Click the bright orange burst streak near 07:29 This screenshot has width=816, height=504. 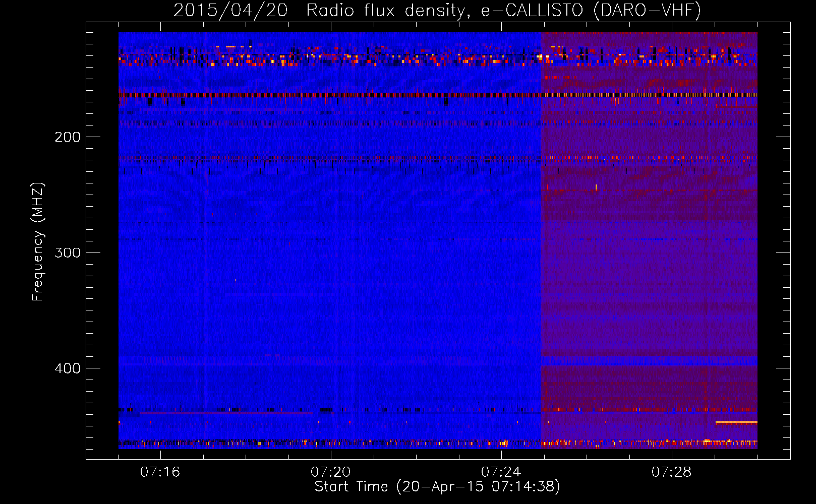click(x=736, y=422)
